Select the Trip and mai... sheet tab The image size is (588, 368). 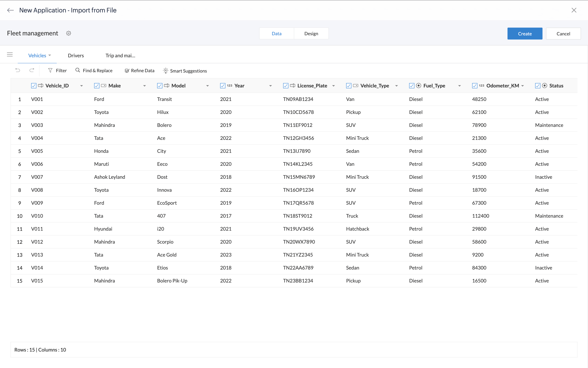click(x=120, y=56)
